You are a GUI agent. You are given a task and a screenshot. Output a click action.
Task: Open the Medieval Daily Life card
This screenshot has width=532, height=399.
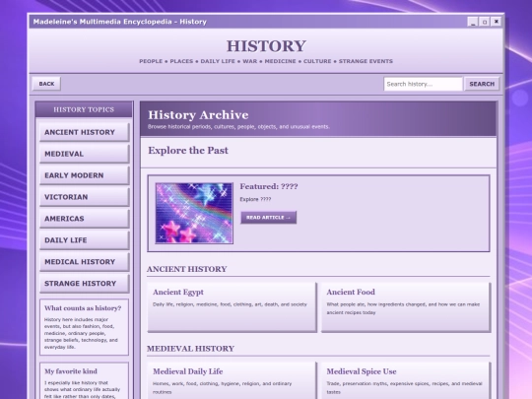(x=233, y=380)
